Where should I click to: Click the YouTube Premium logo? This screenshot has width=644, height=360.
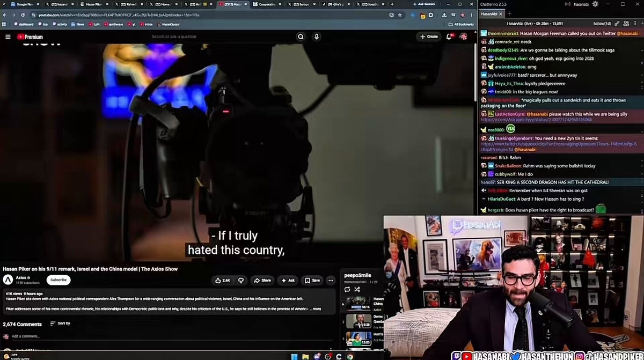pos(30,36)
